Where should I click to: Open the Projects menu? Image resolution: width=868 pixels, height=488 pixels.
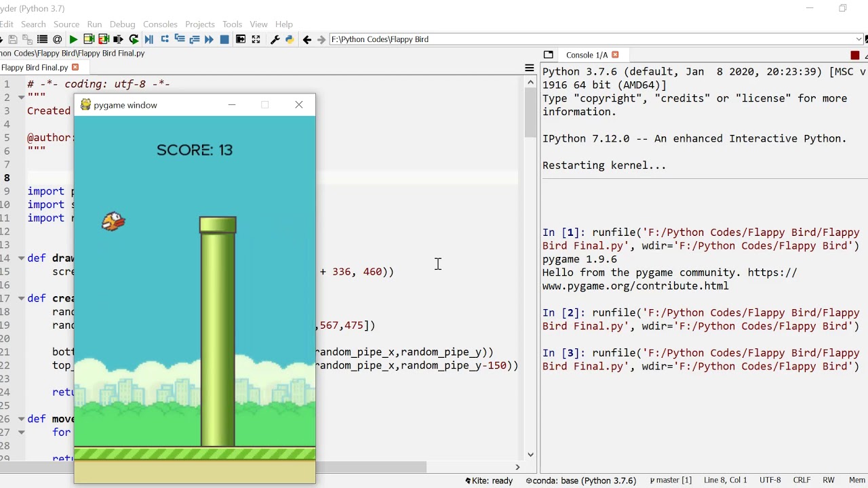(x=199, y=24)
